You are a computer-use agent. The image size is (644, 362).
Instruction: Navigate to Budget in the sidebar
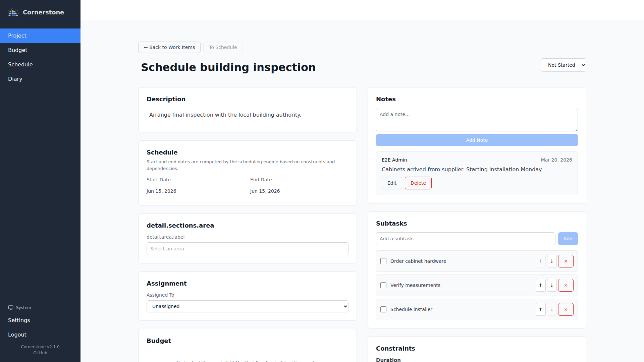(17, 50)
